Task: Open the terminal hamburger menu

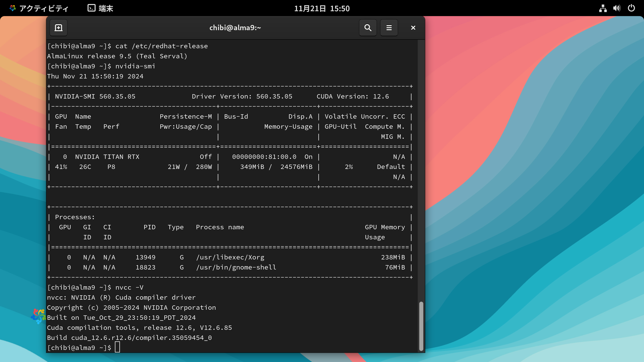Action: (389, 27)
